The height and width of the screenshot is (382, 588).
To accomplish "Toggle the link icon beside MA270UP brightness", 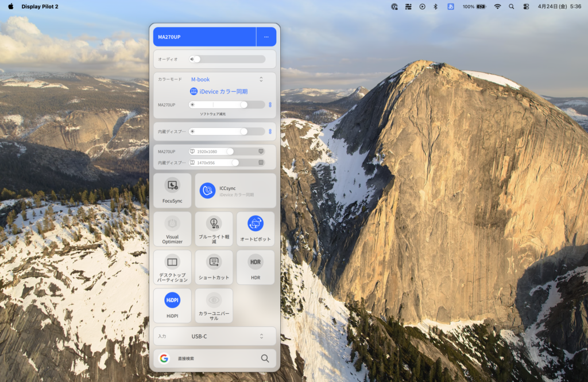I will [270, 105].
